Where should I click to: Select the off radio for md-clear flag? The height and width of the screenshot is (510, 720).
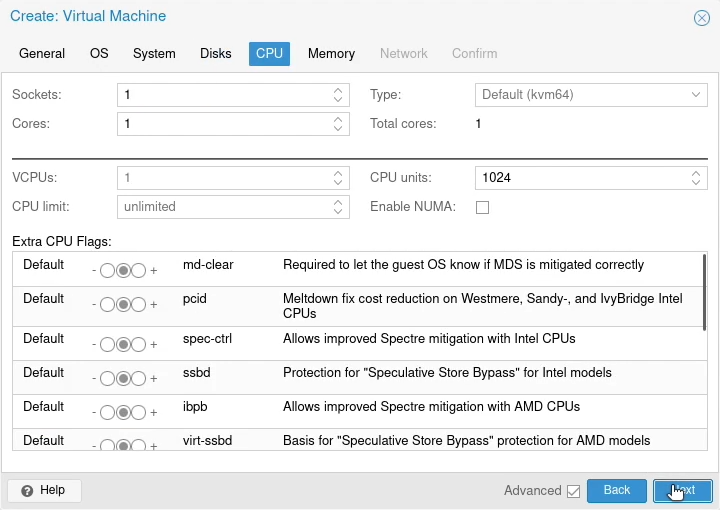[108, 271]
